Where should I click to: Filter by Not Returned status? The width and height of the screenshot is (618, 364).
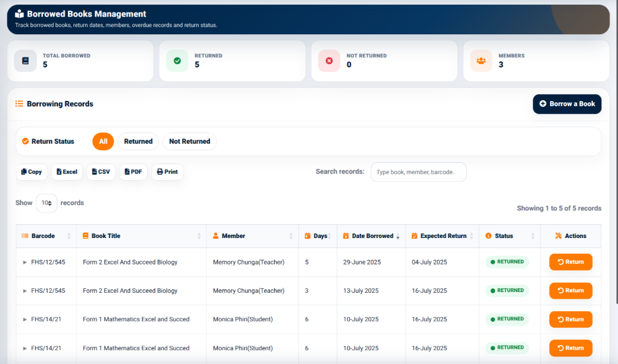[189, 142]
